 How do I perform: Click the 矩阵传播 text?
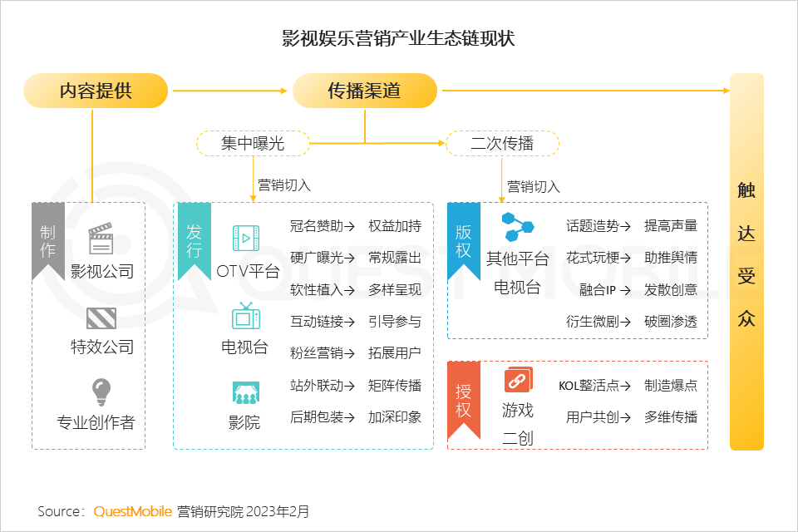click(395, 386)
